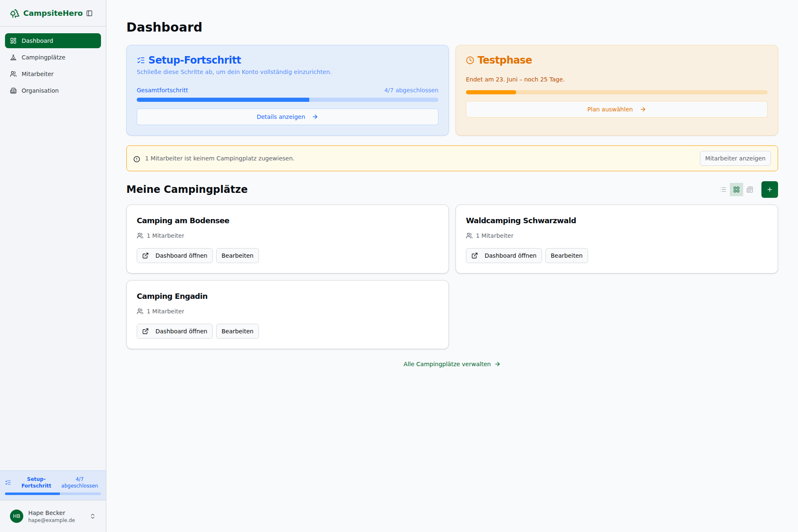
Task: Click '4/7 abgeschlossen' text in setup card
Action: click(x=411, y=90)
